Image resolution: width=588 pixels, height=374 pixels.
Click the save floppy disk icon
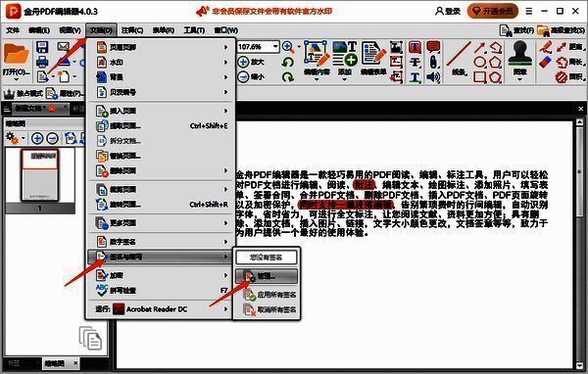pyautogui.click(x=42, y=47)
